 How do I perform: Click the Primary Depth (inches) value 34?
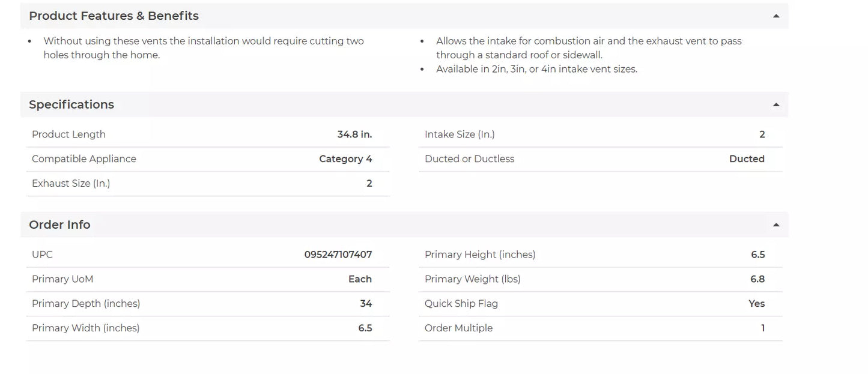click(x=366, y=304)
